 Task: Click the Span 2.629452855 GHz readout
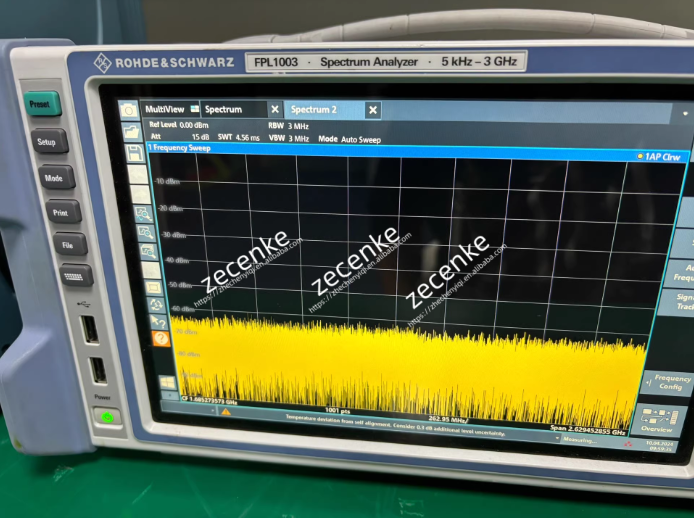(588, 429)
